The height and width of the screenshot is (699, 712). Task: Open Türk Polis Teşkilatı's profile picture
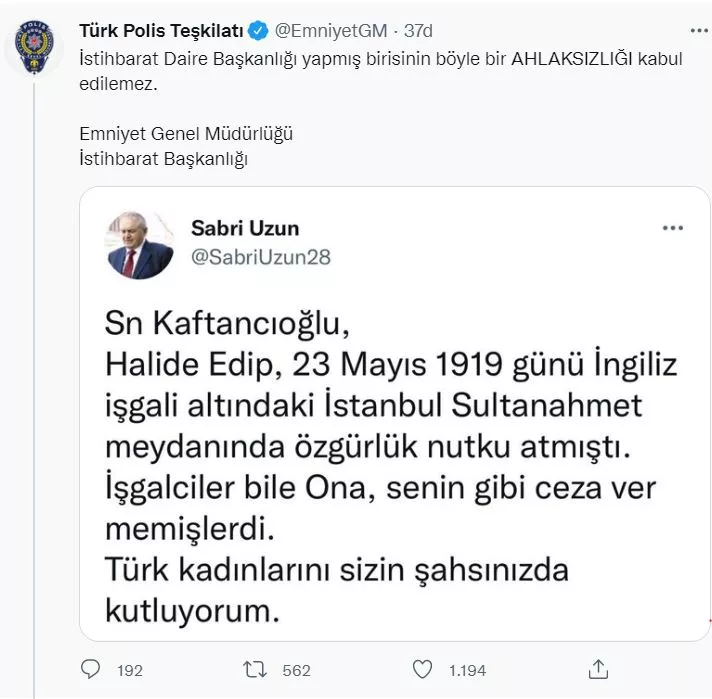[36, 48]
